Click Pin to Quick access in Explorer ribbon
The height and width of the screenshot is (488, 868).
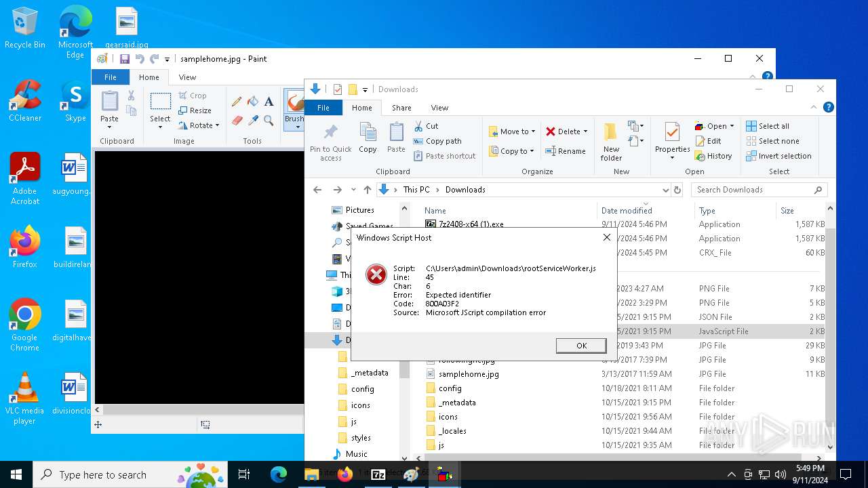[331, 142]
